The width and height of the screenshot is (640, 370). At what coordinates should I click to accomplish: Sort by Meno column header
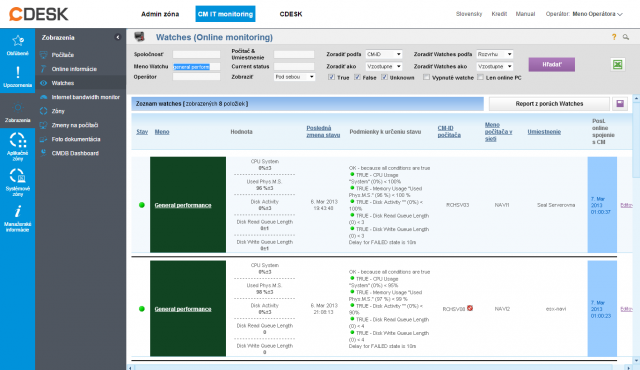tap(162, 132)
